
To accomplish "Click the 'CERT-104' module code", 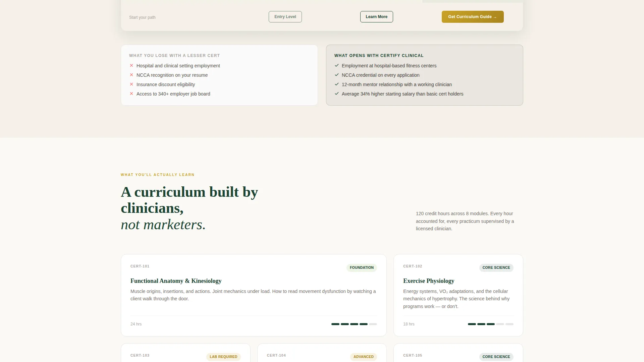I will tap(276, 355).
